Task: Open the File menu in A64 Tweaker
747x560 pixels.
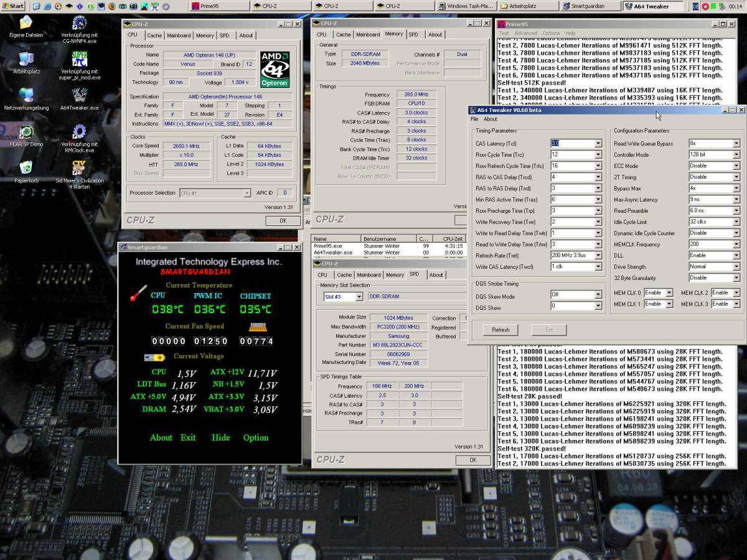Action: click(474, 119)
